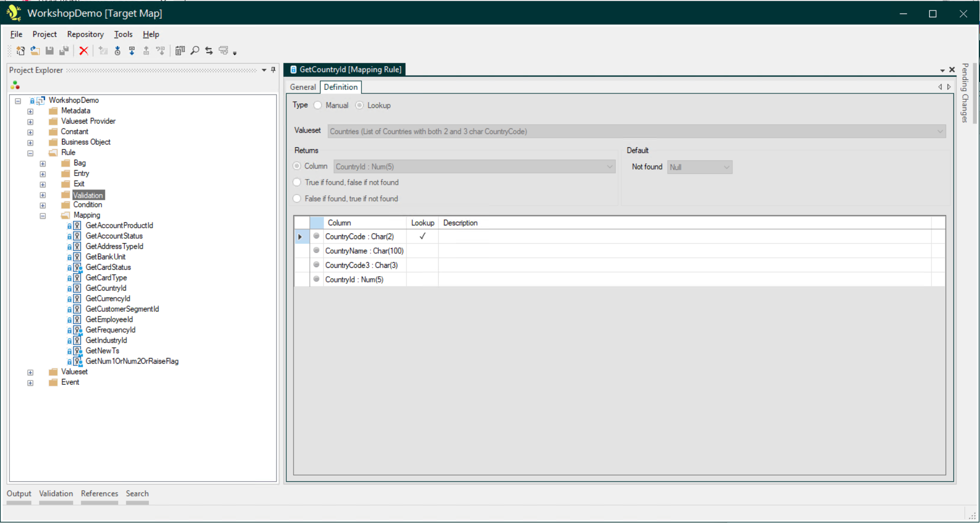Open the Valueset Countries dropdown

pos(940,132)
